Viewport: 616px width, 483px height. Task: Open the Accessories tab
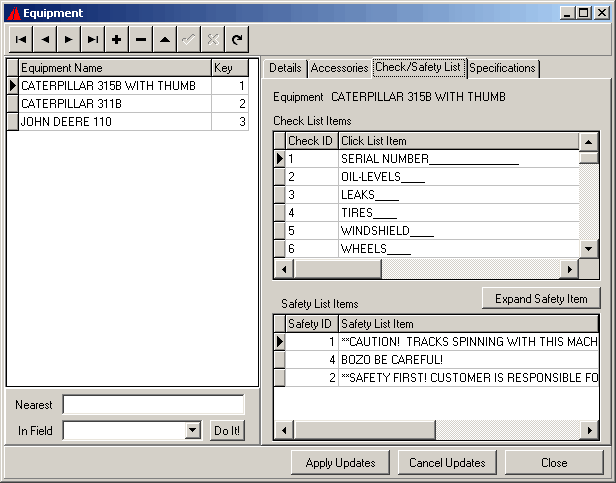(339, 68)
